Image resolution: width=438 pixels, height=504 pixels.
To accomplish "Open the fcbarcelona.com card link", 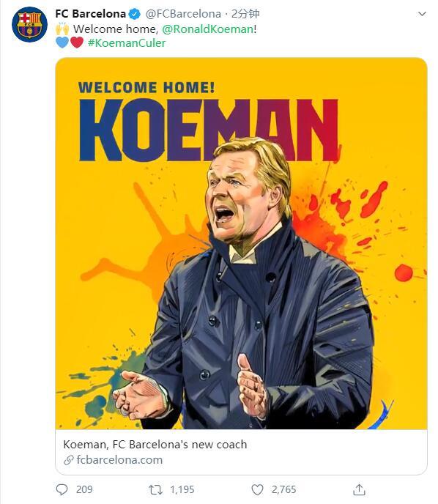I will click(119, 460).
